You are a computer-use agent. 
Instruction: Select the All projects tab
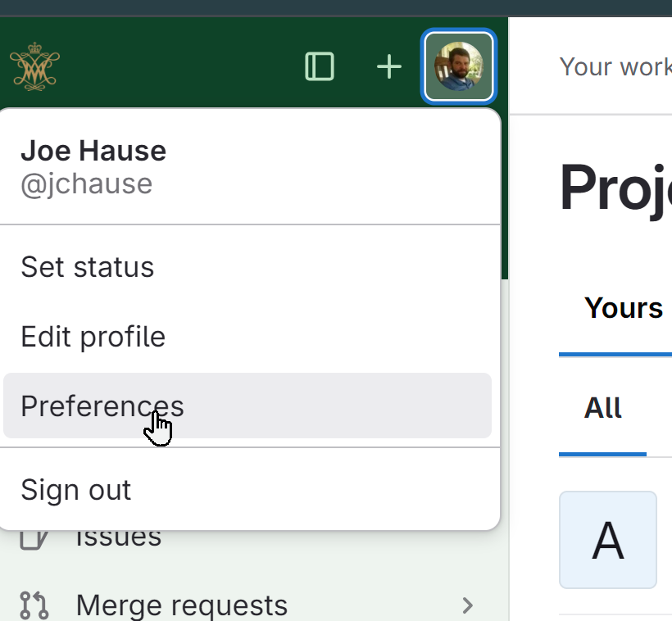[602, 407]
